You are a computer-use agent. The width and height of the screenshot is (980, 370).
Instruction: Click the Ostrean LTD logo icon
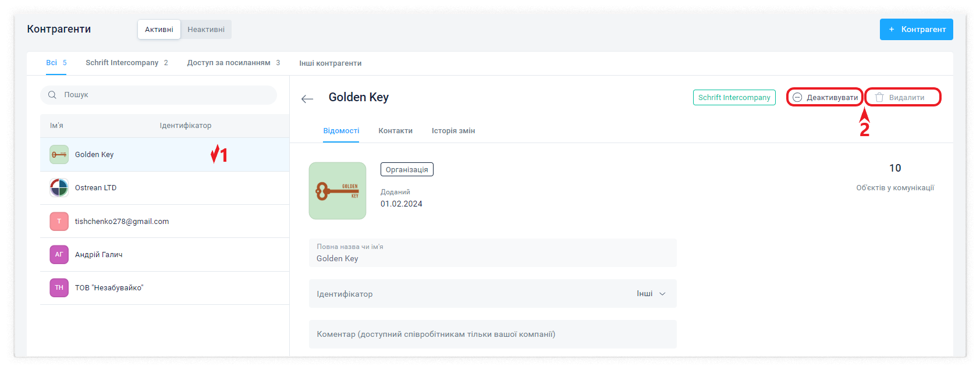[59, 188]
